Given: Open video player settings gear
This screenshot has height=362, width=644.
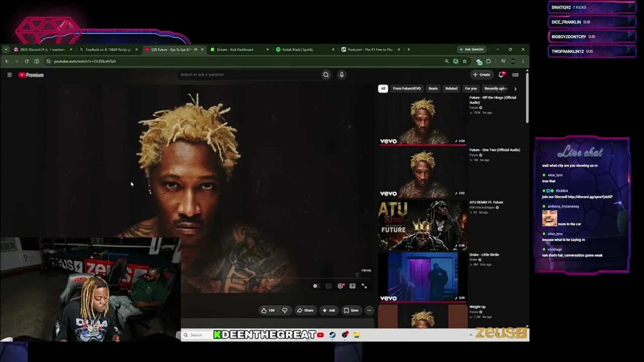Looking at the screenshot, I should pos(341,286).
